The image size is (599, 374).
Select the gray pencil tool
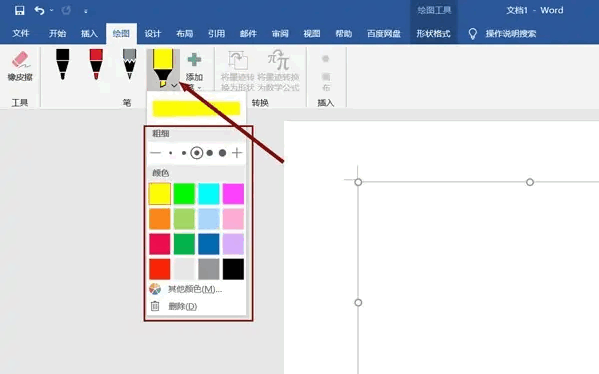[130, 64]
